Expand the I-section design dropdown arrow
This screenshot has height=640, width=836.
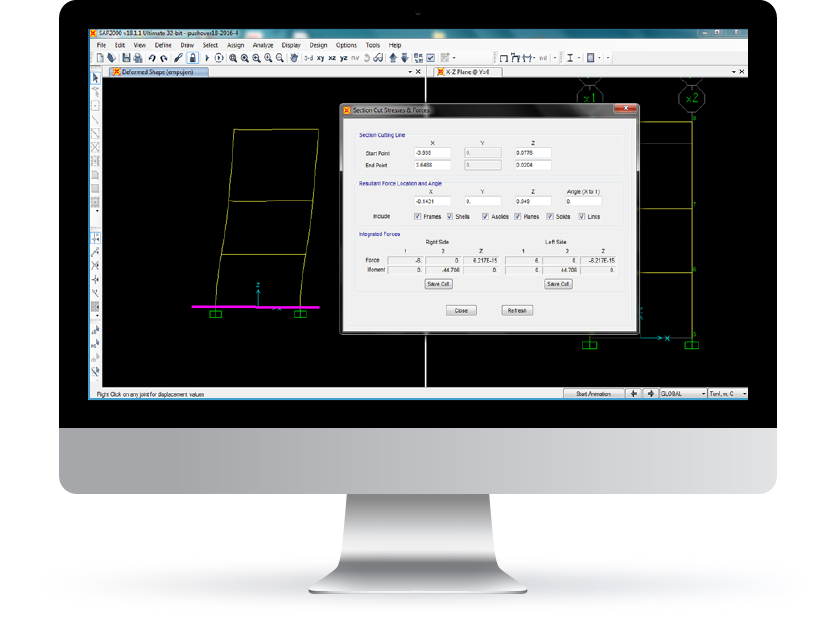[x=580, y=58]
